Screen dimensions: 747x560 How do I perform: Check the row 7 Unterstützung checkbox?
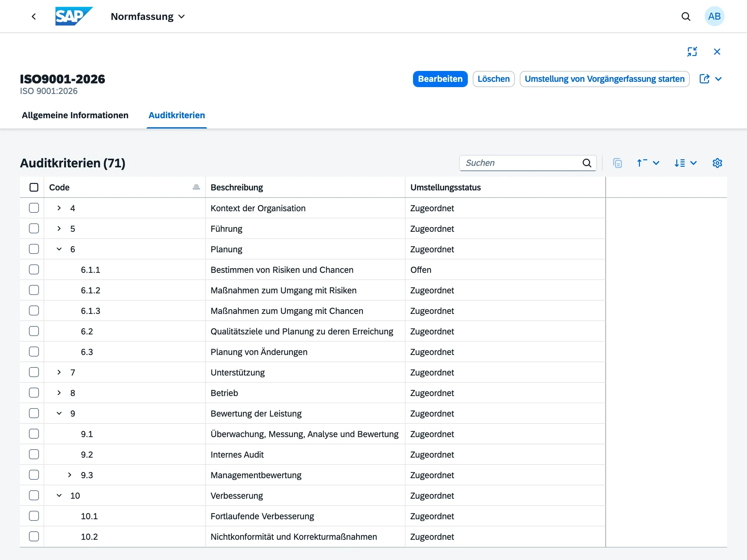(34, 372)
